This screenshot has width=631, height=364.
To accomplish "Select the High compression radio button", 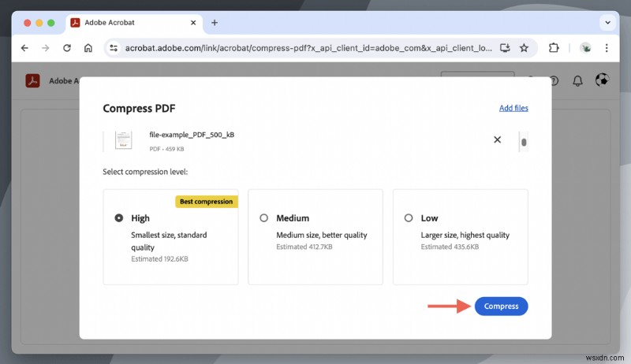I will (x=119, y=217).
